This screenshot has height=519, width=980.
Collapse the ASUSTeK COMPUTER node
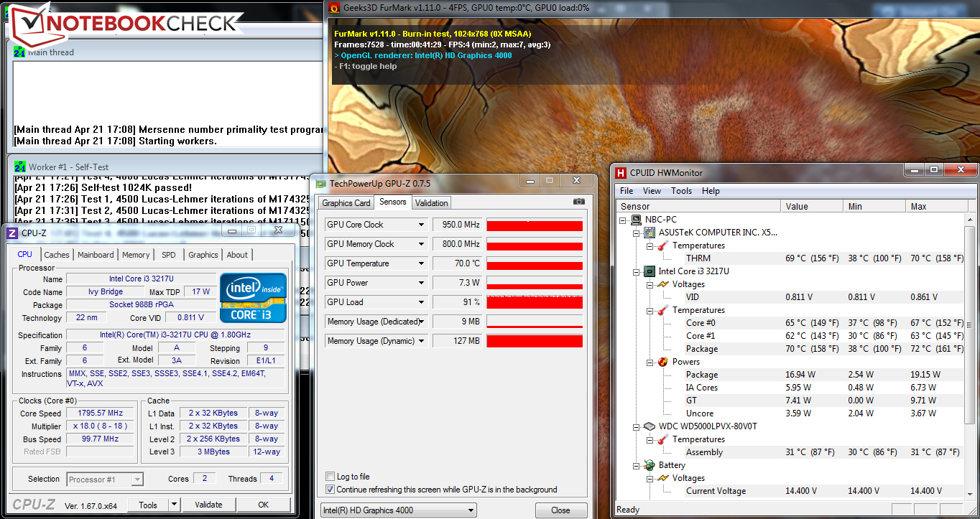pyautogui.click(x=637, y=233)
